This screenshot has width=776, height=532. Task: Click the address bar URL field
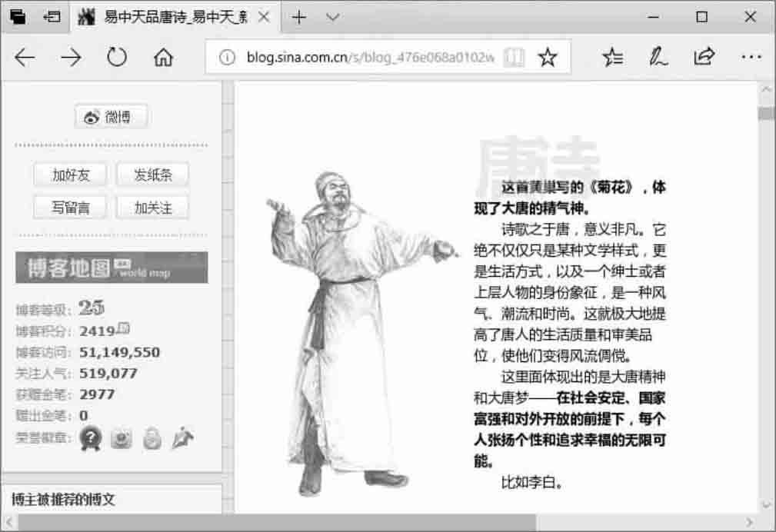click(369, 58)
